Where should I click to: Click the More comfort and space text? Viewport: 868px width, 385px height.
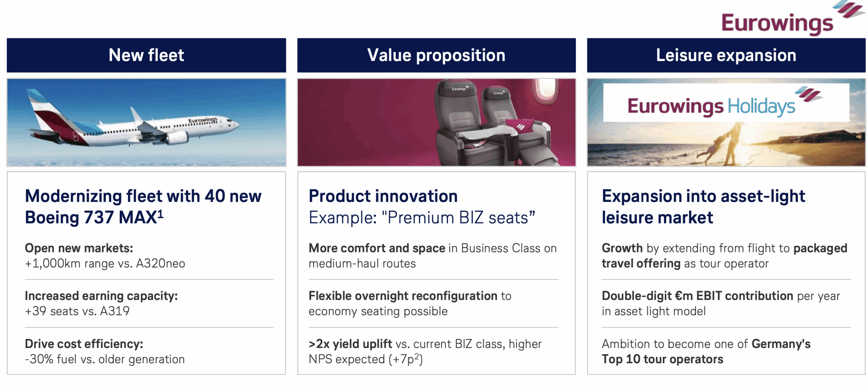(x=376, y=248)
